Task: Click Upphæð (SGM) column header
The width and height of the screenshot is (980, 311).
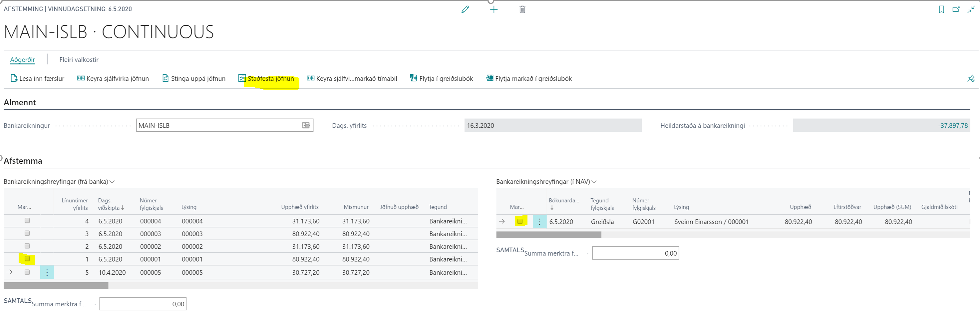Action: (892, 207)
